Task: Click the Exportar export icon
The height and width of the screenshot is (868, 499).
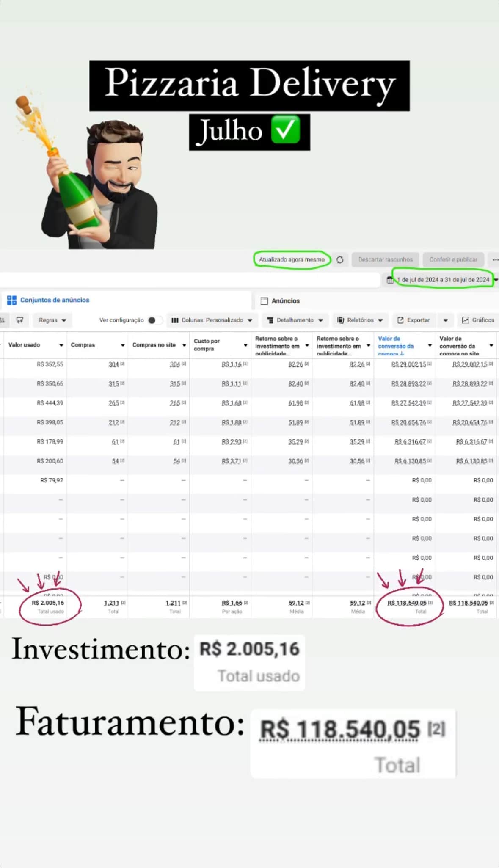Action: click(400, 320)
